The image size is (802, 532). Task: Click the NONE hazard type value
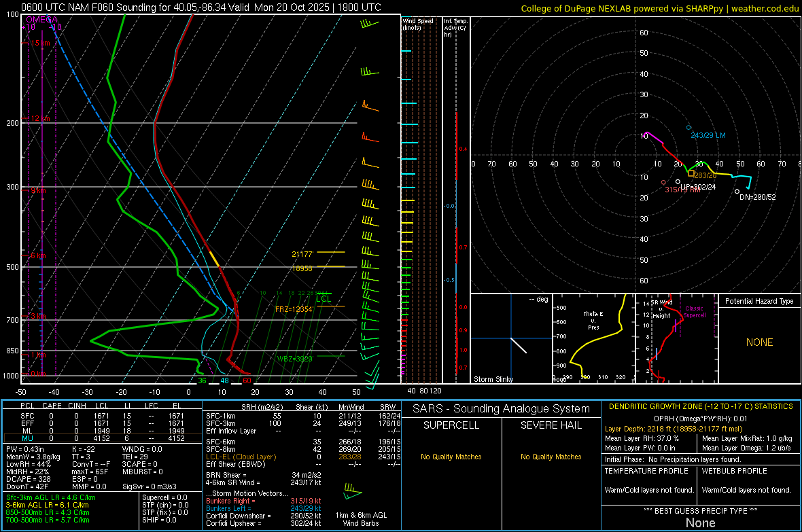[x=759, y=342]
